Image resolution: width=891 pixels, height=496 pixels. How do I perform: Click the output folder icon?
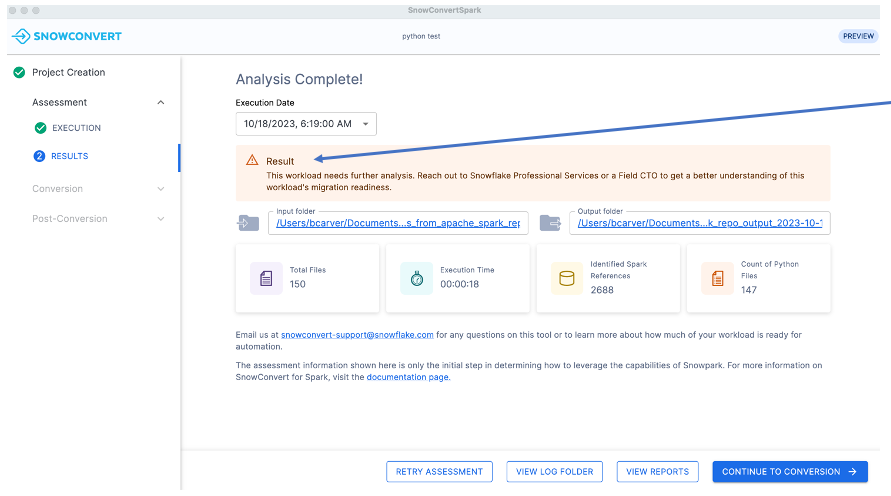[549, 222]
